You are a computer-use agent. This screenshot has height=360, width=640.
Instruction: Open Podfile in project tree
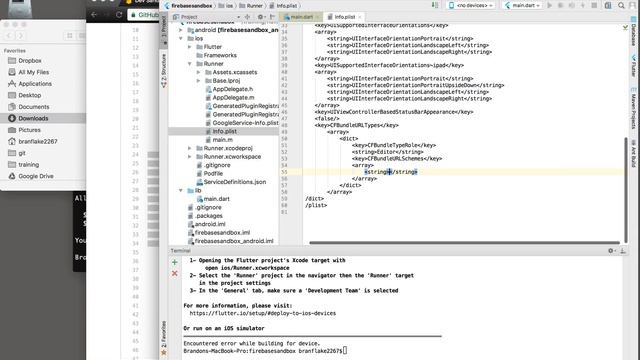point(213,173)
